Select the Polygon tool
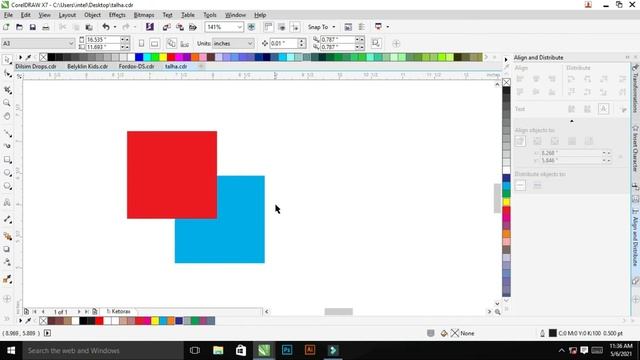This screenshot has height=360, width=640. tap(7, 187)
